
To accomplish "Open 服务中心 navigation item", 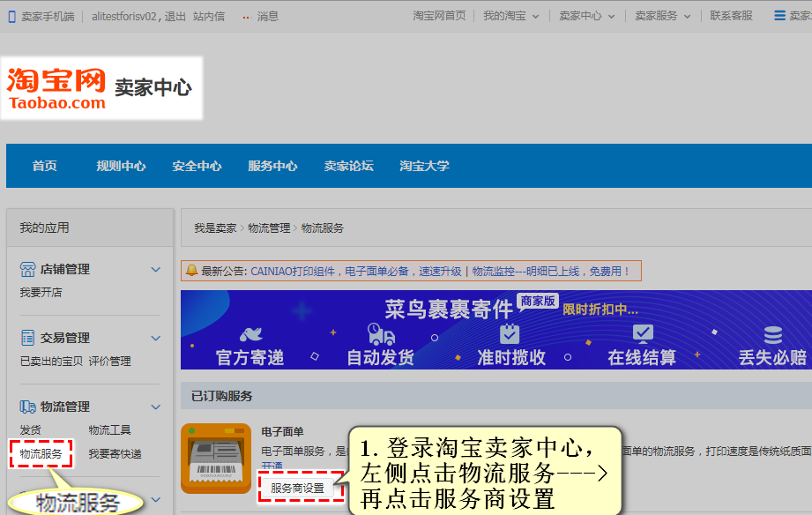I will click(272, 166).
